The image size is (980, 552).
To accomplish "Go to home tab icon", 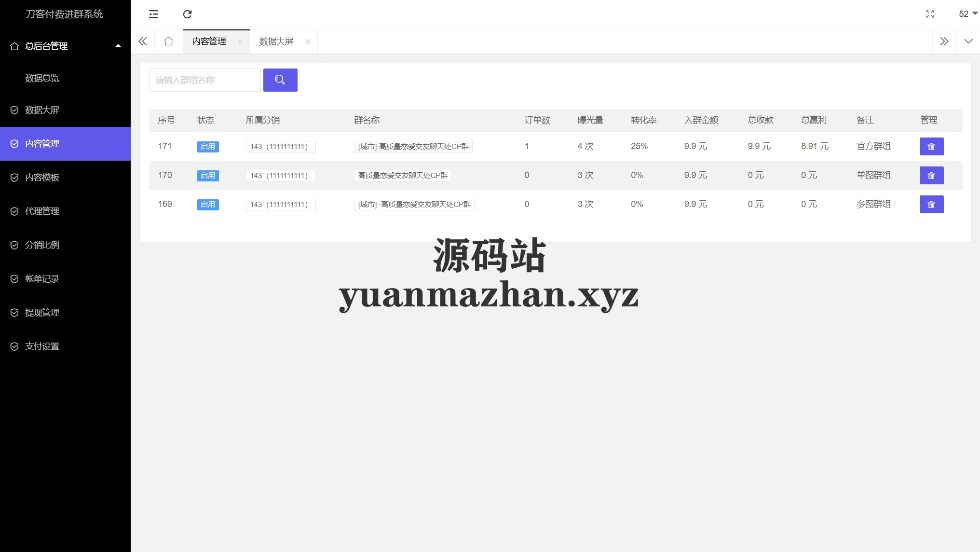I will 168,41.
